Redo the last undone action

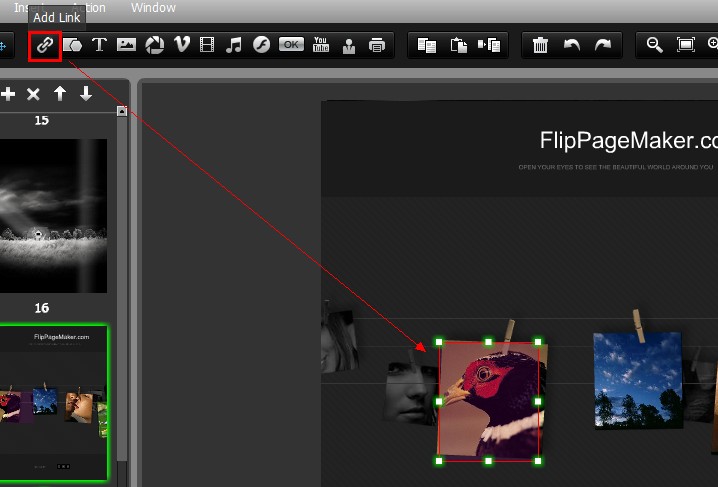pos(602,45)
